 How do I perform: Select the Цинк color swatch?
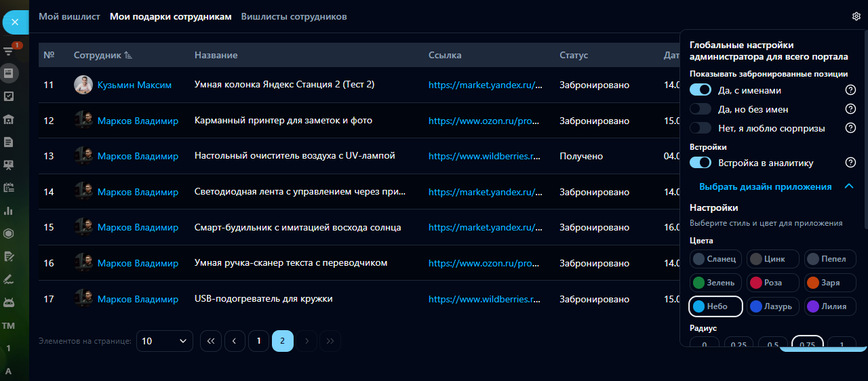pos(774,259)
